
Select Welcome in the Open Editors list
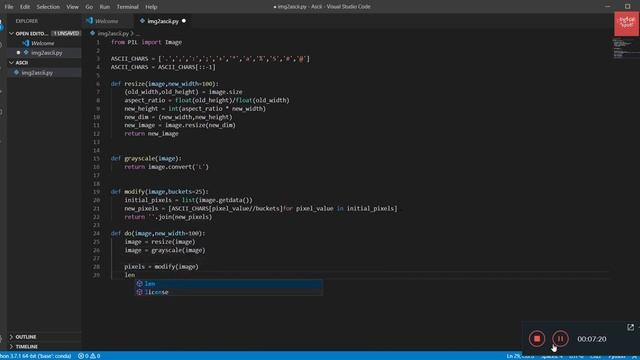coord(42,43)
